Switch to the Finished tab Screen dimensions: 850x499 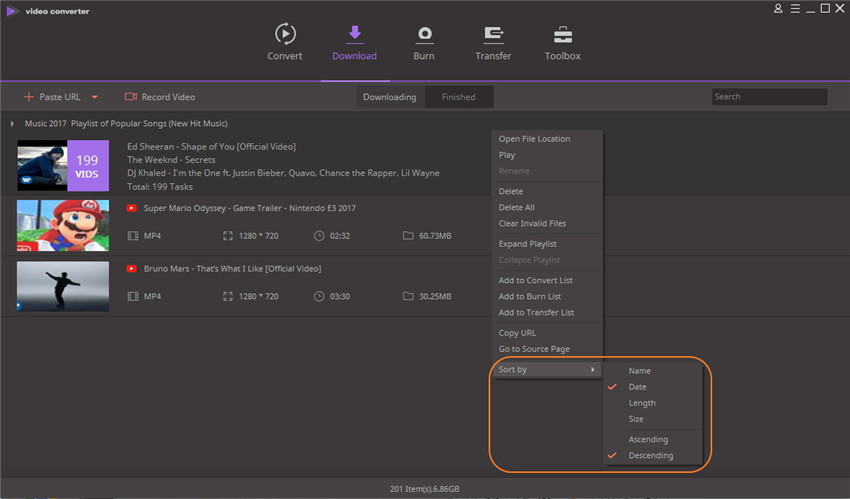tap(459, 97)
